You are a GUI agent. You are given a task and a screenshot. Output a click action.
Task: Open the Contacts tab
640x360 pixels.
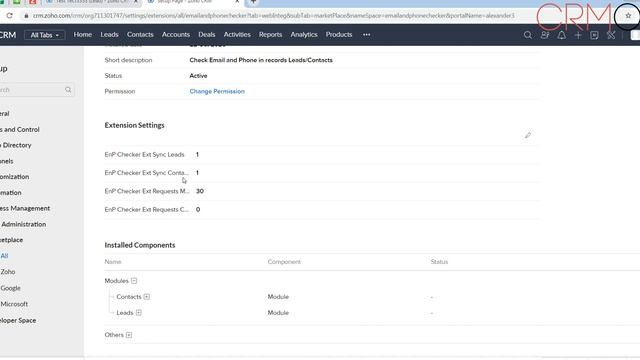click(x=140, y=35)
